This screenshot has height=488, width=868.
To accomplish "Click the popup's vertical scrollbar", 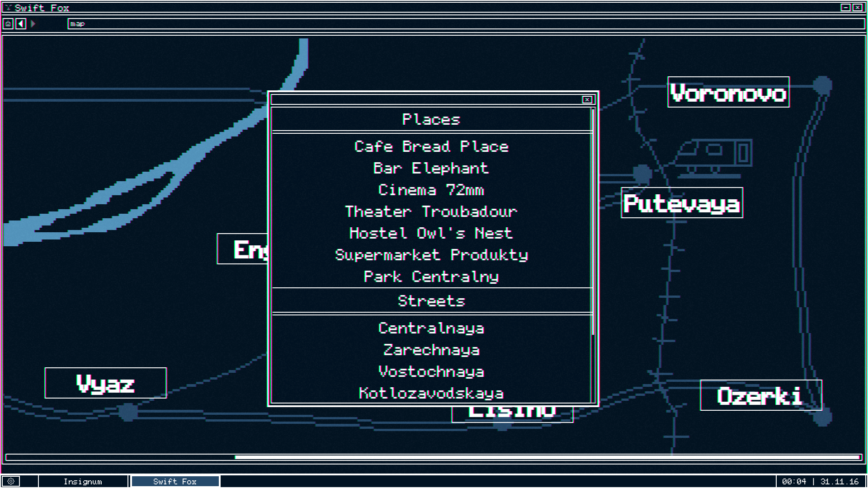I will point(593,221).
